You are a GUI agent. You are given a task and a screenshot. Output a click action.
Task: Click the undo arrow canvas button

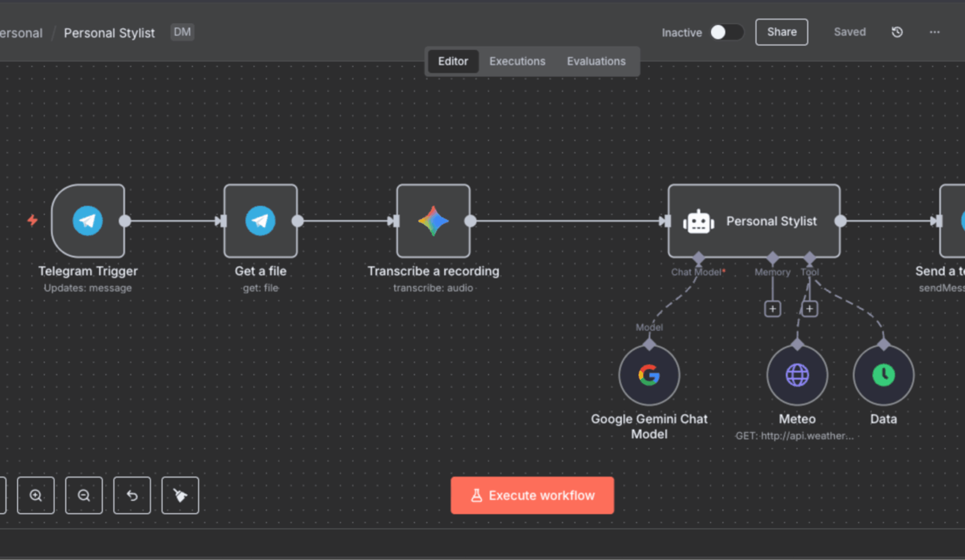pyautogui.click(x=132, y=495)
